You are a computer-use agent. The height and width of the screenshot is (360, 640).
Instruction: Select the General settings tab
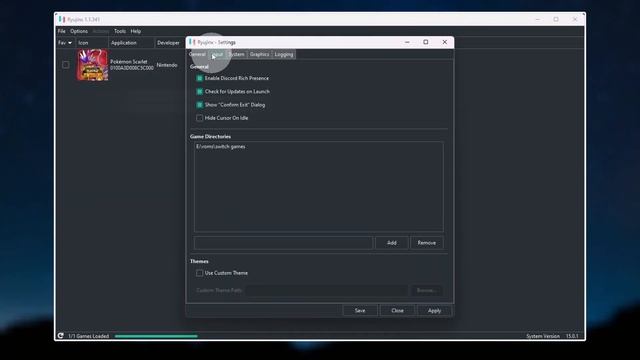[198, 54]
